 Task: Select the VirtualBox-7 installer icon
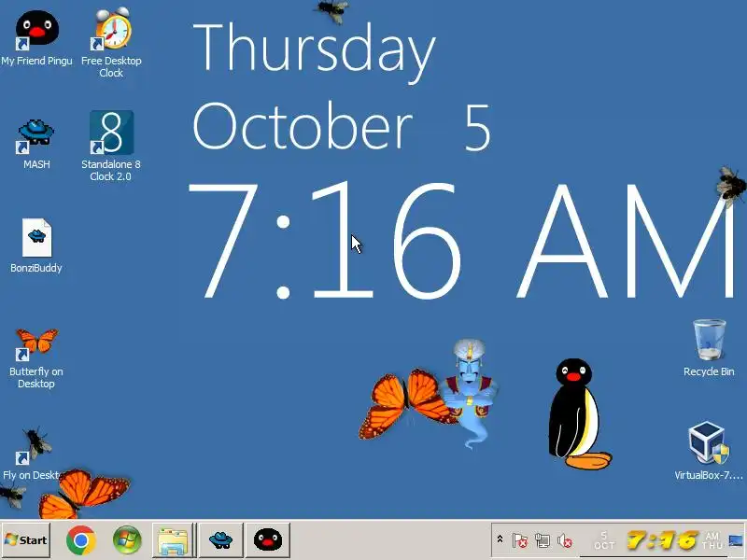tap(709, 451)
